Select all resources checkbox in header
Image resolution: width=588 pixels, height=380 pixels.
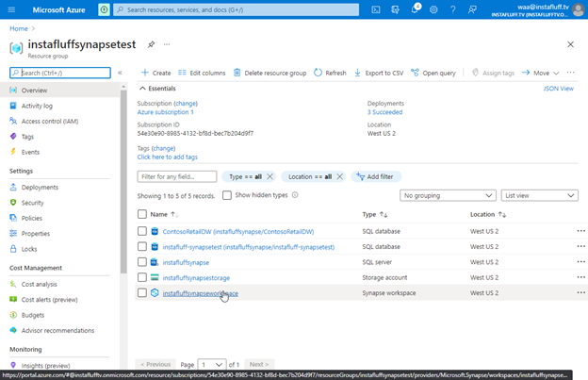click(x=142, y=214)
